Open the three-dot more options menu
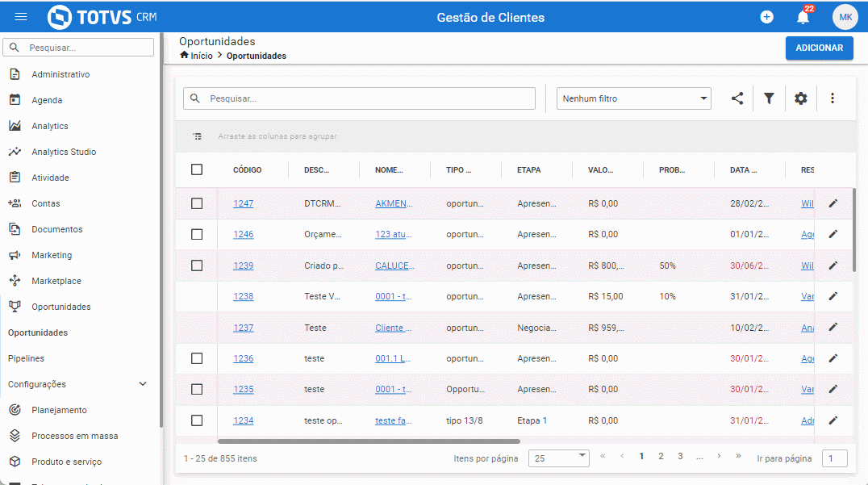 832,98
